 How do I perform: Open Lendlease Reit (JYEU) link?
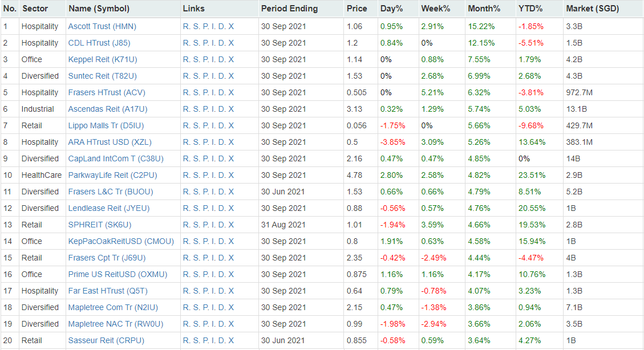pos(109,208)
